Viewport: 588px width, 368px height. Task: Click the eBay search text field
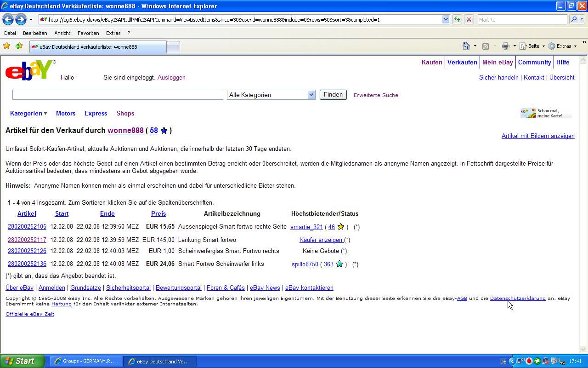(x=118, y=95)
